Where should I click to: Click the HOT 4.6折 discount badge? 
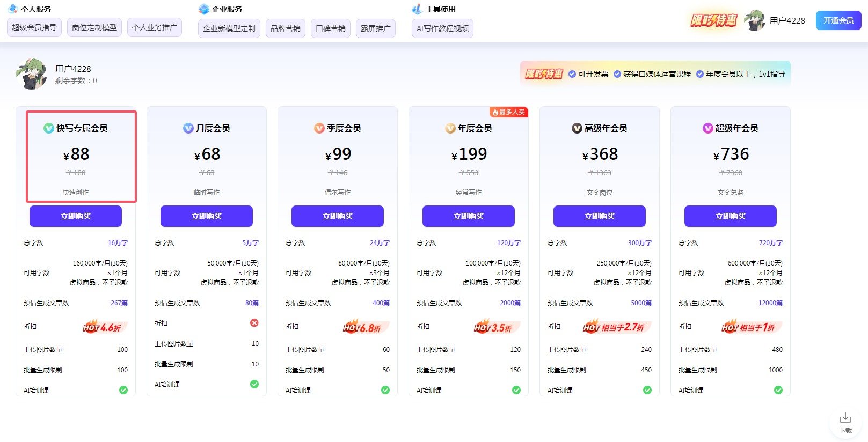(x=102, y=327)
